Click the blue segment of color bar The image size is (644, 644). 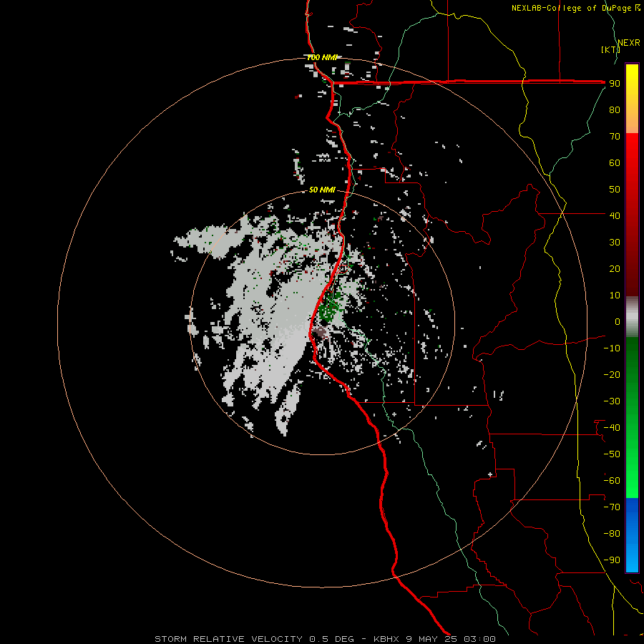[x=632, y=534]
